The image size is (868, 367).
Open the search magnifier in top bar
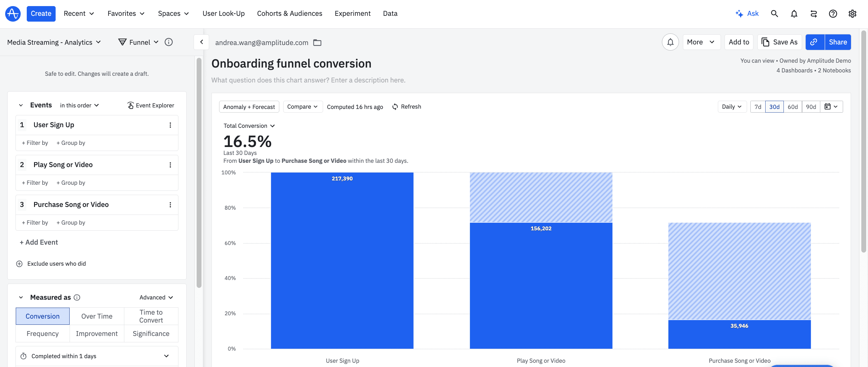[x=774, y=13]
